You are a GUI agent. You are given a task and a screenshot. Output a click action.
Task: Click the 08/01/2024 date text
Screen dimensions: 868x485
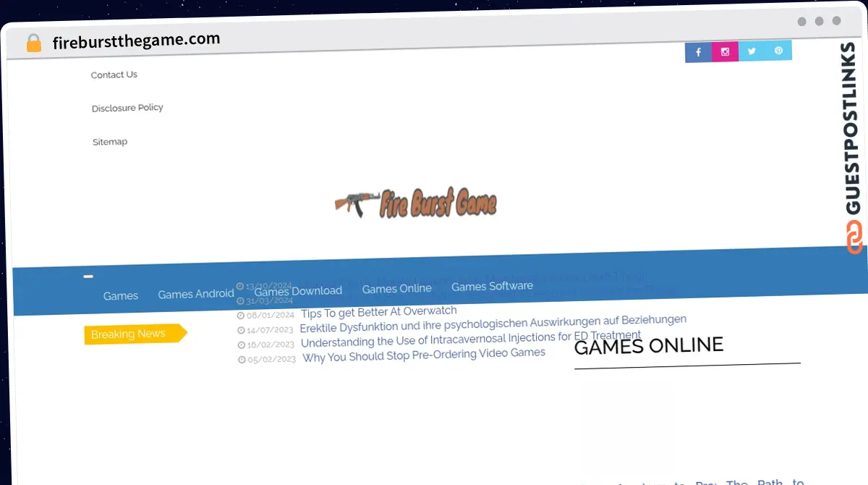271,315
